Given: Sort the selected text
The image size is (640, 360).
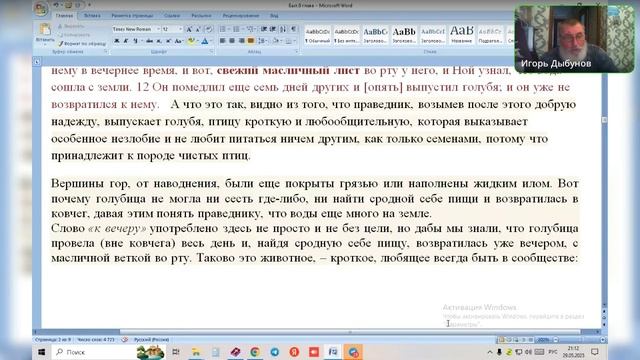Looking at the screenshot, I should coord(283,29).
